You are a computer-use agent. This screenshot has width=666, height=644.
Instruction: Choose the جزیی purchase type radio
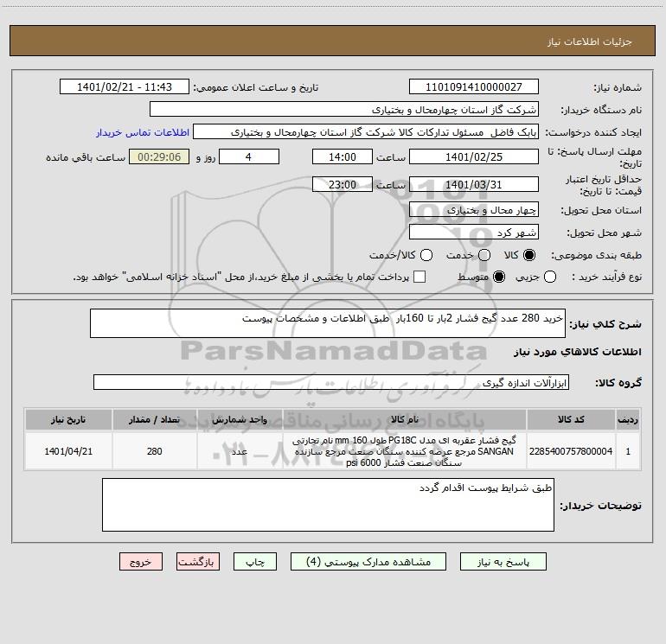pos(550,277)
